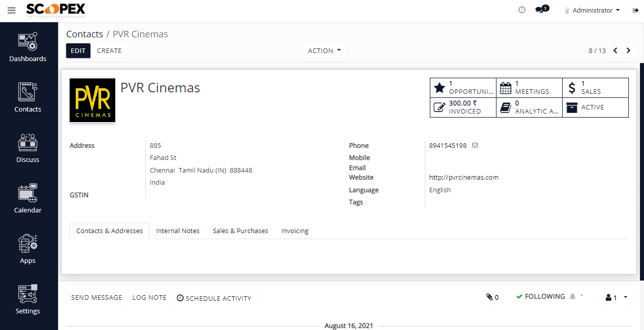Switch to the Sales & Purchases tab
644x330 pixels.
(x=240, y=231)
